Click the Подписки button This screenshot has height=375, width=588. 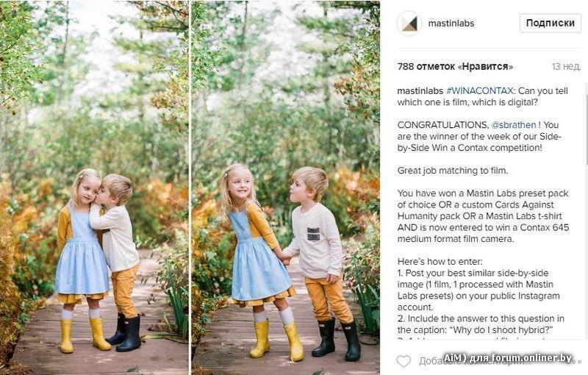pyautogui.click(x=550, y=23)
